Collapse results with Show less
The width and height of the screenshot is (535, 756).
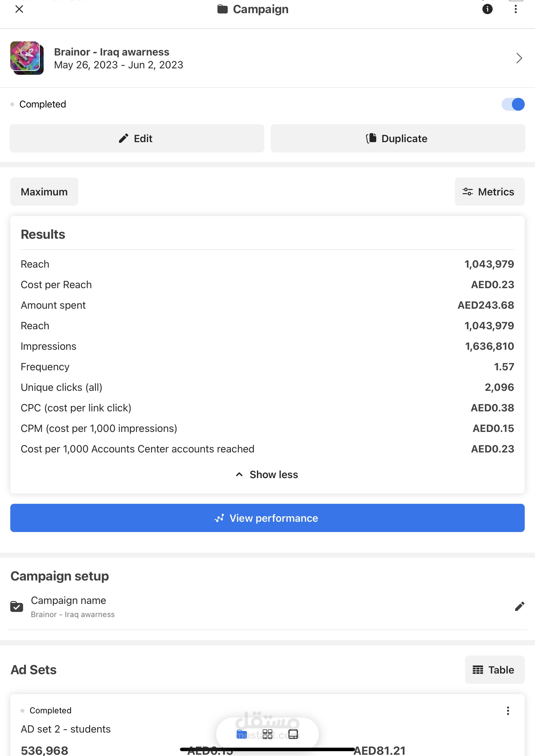click(267, 475)
